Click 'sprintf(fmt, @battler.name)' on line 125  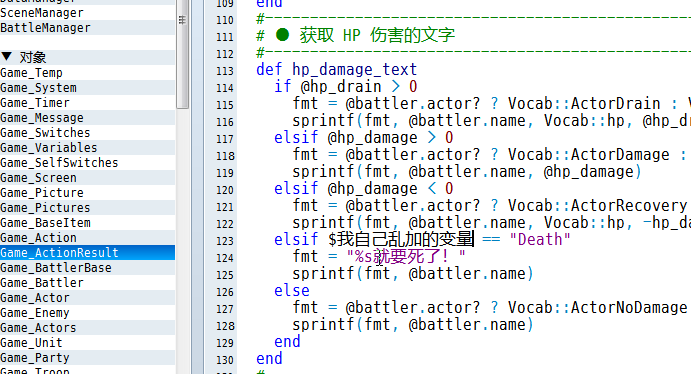coord(413,274)
